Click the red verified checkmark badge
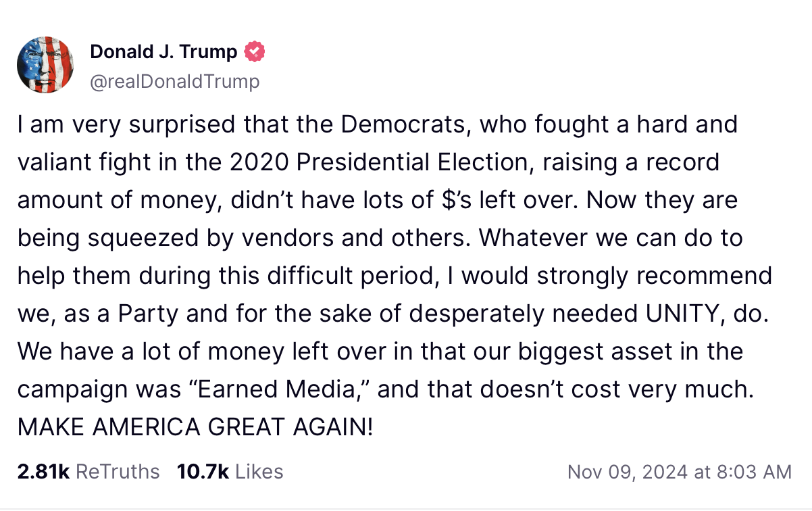Screen dimensions: 812x511 255,51
